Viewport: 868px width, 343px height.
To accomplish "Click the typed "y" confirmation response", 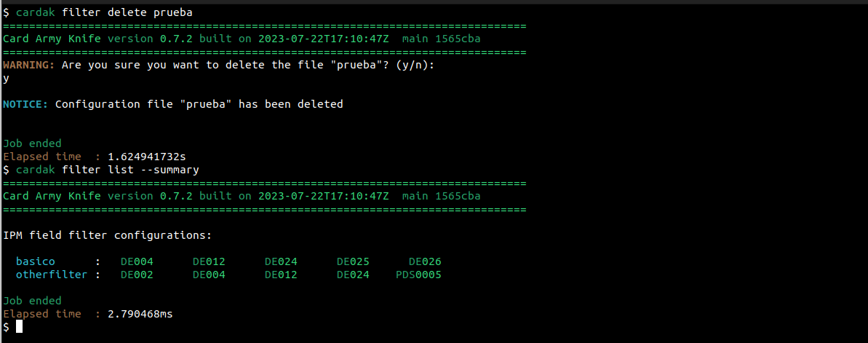I will point(7,79).
